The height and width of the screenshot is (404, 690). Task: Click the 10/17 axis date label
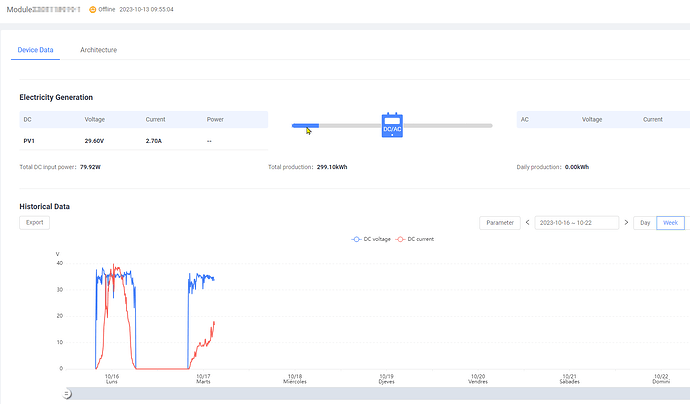click(x=203, y=379)
